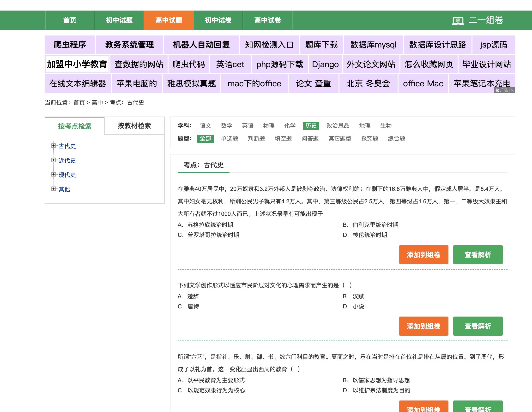
Task: Open the 数据库mysql ad link
Action: tap(373, 45)
